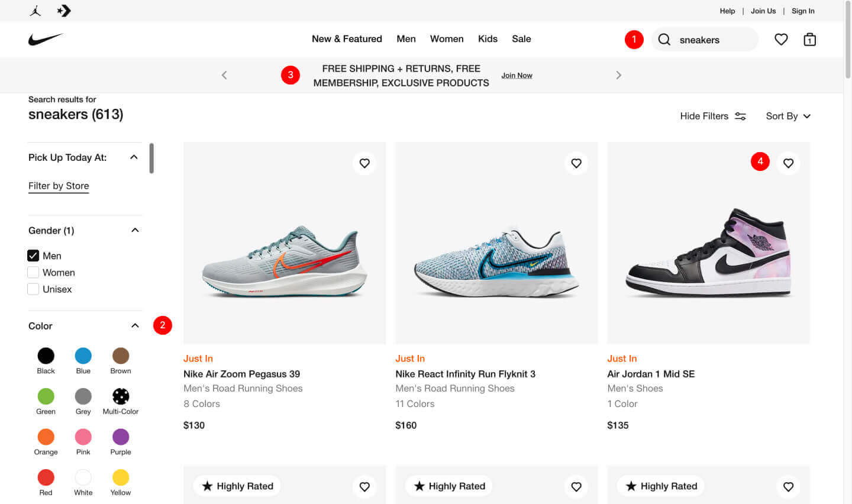Click the Help link
This screenshot has width=852, height=504.
pyautogui.click(x=727, y=11)
